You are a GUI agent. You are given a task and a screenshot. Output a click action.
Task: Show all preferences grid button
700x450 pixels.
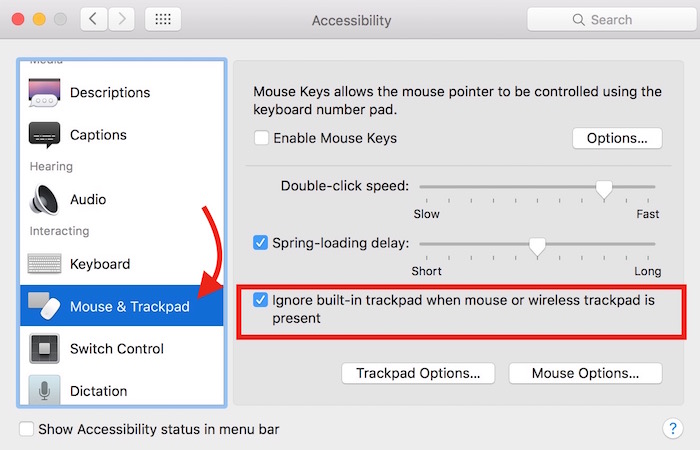(163, 20)
